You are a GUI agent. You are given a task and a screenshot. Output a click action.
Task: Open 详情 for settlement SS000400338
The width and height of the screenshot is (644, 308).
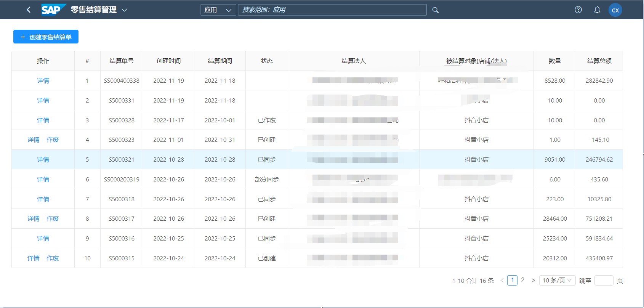coord(43,81)
